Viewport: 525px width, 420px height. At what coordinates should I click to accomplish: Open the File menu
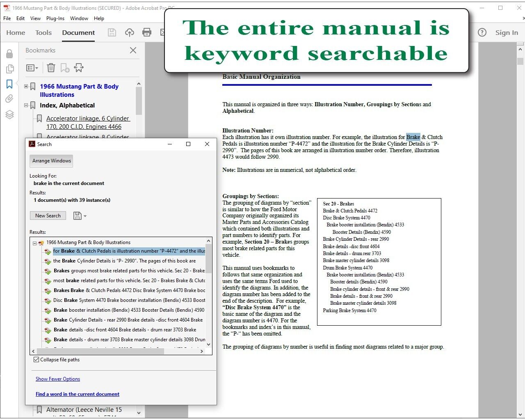(x=7, y=18)
